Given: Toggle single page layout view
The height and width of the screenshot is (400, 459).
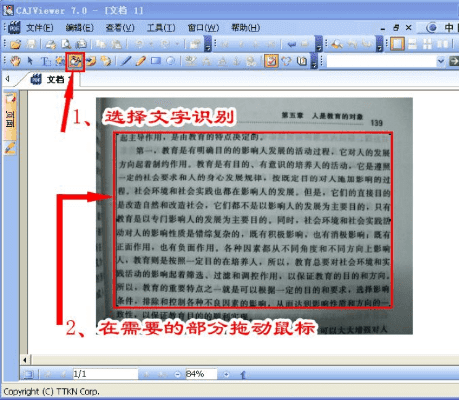Looking at the screenshot, I should (397, 44).
